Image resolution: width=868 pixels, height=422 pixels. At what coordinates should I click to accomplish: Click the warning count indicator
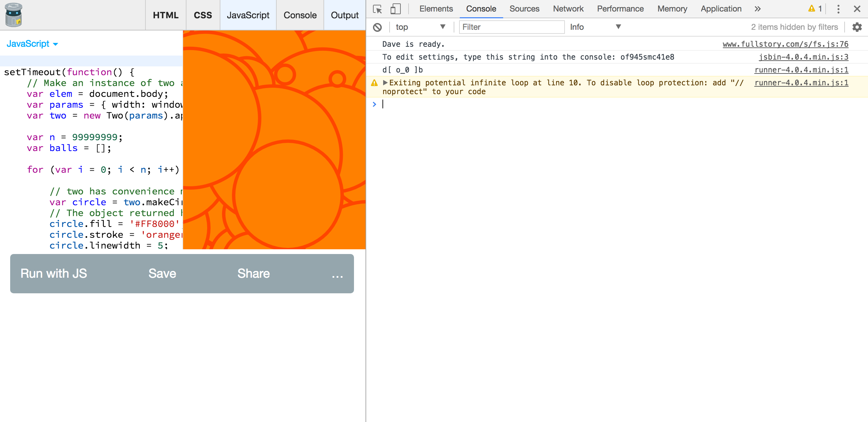pos(815,9)
